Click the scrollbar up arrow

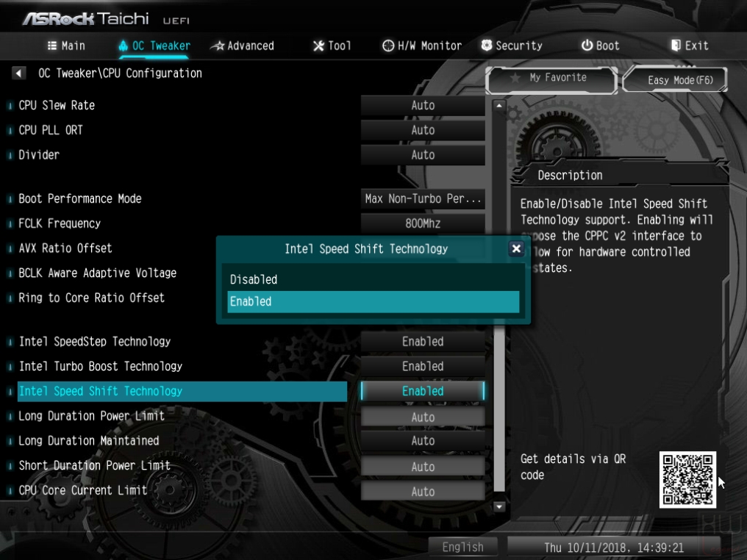click(x=498, y=105)
